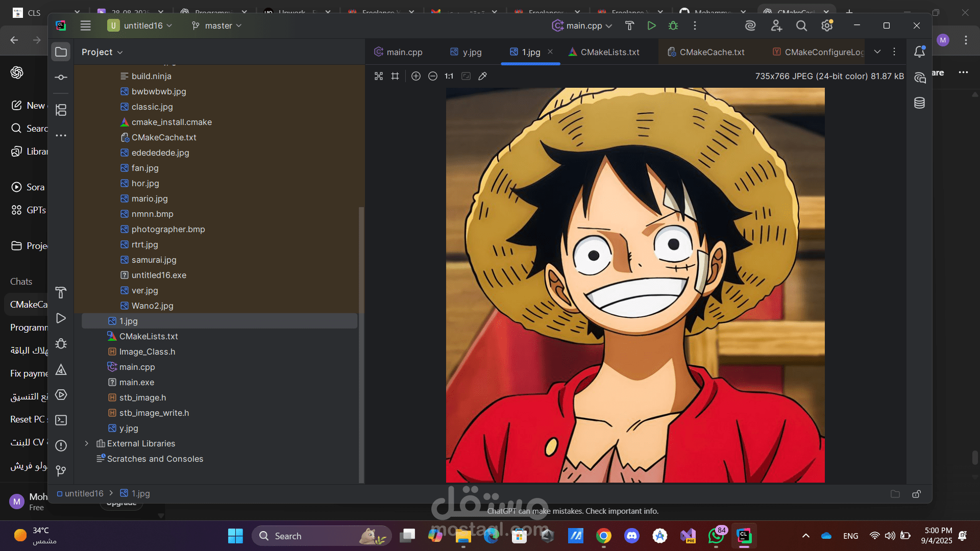
Task: Open the Debug tool window bug icon in left strip
Action: click(61, 343)
